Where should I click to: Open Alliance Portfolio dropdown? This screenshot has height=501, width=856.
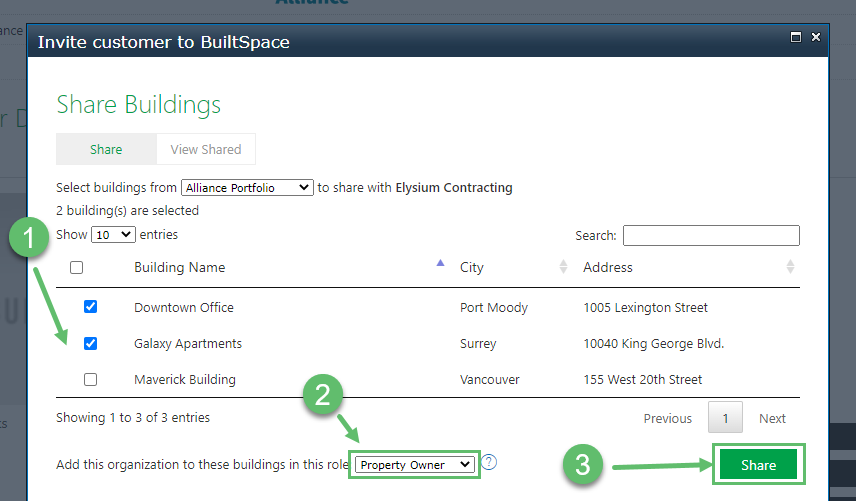point(247,188)
